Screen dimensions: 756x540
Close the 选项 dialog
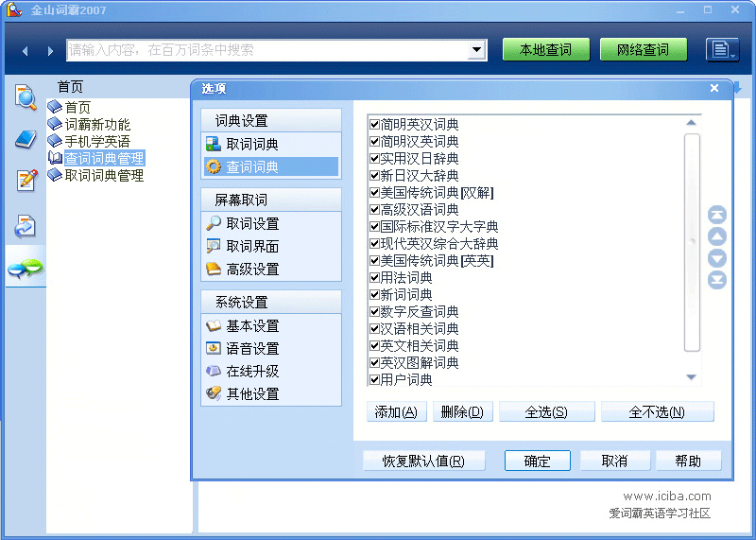pyautogui.click(x=714, y=88)
